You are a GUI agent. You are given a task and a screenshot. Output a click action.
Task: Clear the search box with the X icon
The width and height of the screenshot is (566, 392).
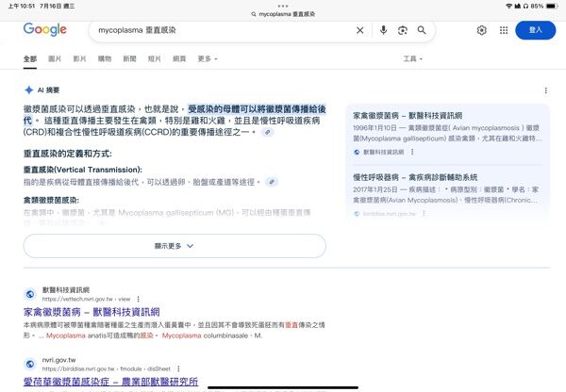click(x=359, y=30)
